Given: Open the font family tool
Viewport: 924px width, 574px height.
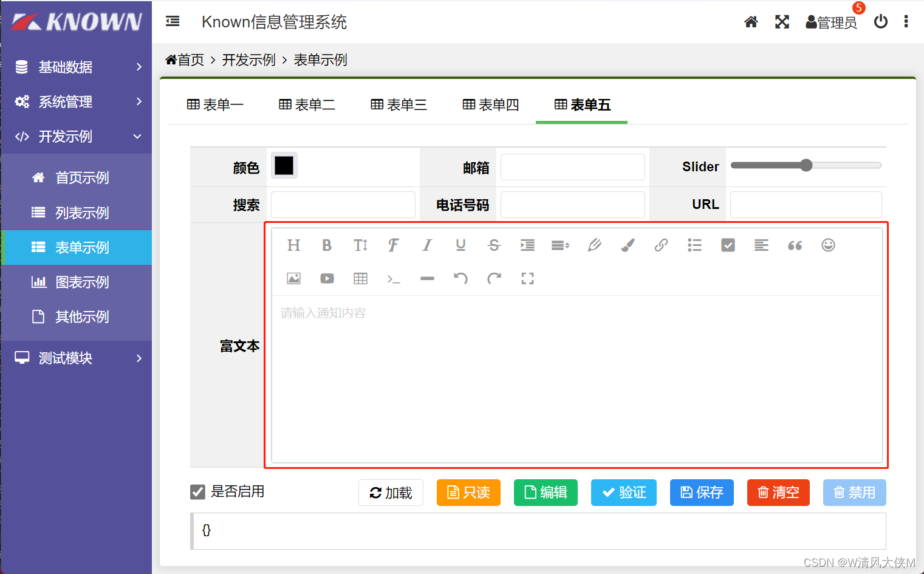Looking at the screenshot, I should 394,245.
